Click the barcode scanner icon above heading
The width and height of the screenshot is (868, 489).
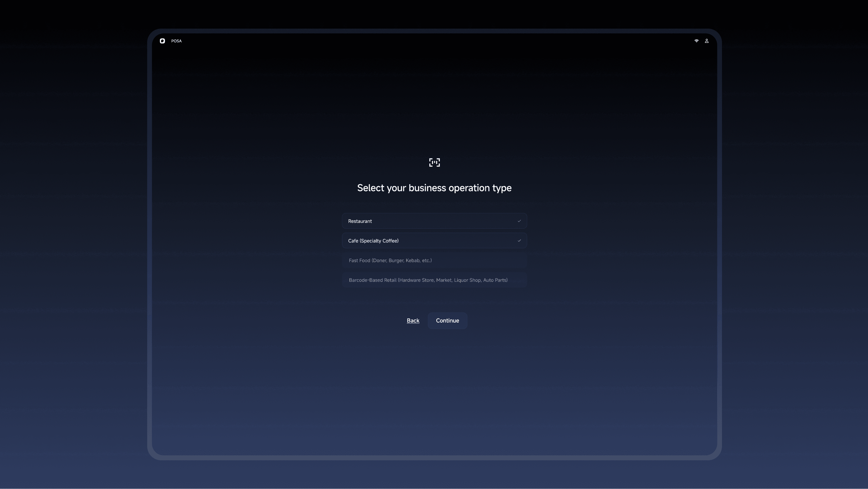point(434,162)
